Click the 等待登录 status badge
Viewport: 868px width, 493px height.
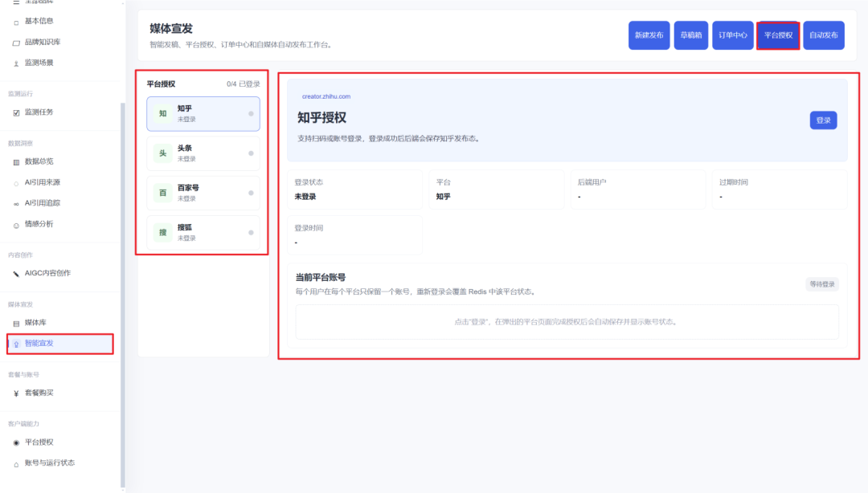coord(822,284)
